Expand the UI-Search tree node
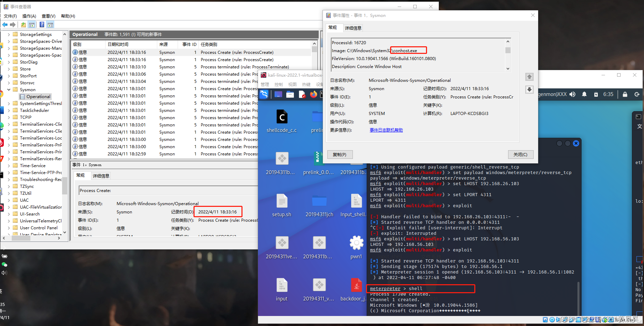 9,214
